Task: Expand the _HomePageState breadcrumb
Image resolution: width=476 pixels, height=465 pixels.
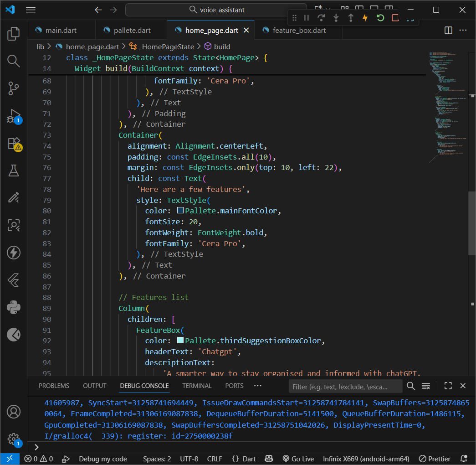Action: (162, 46)
